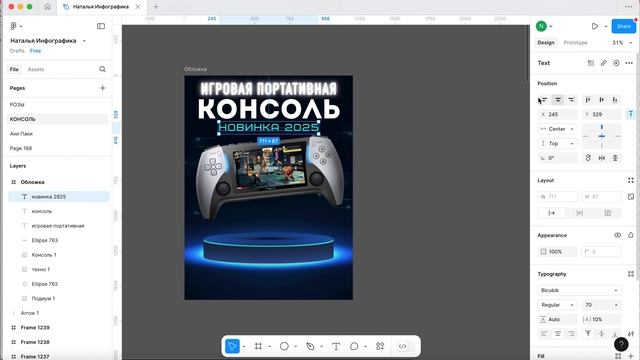The height and width of the screenshot is (360, 640).
Task: Switch to the Prototype tab
Action: click(x=575, y=42)
